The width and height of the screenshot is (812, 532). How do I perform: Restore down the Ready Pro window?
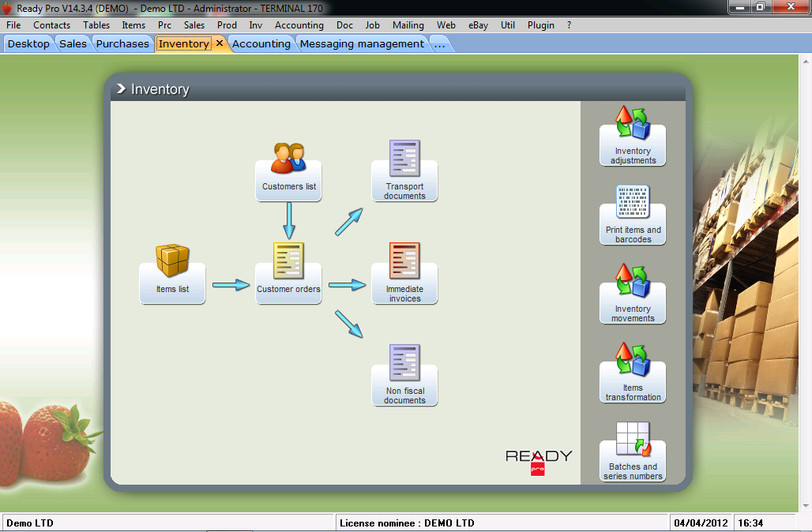pyautogui.click(x=761, y=7)
